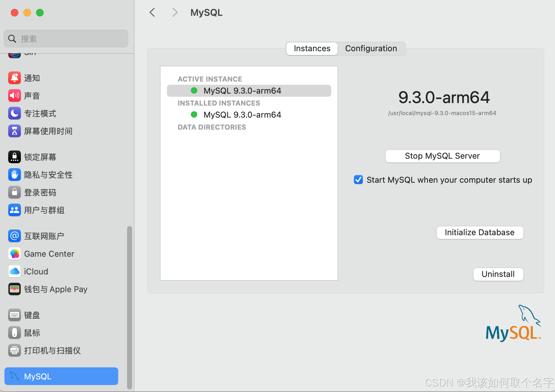555x392 pixels.
Task: Open the Internet Accounts (互联网账户) @ icon
Action: point(15,236)
